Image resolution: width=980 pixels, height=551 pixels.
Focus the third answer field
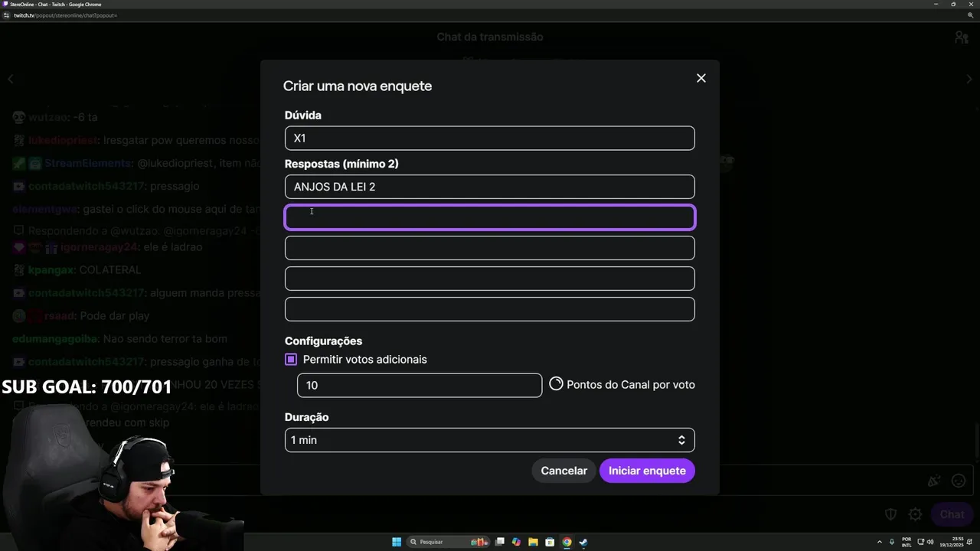point(490,248)
